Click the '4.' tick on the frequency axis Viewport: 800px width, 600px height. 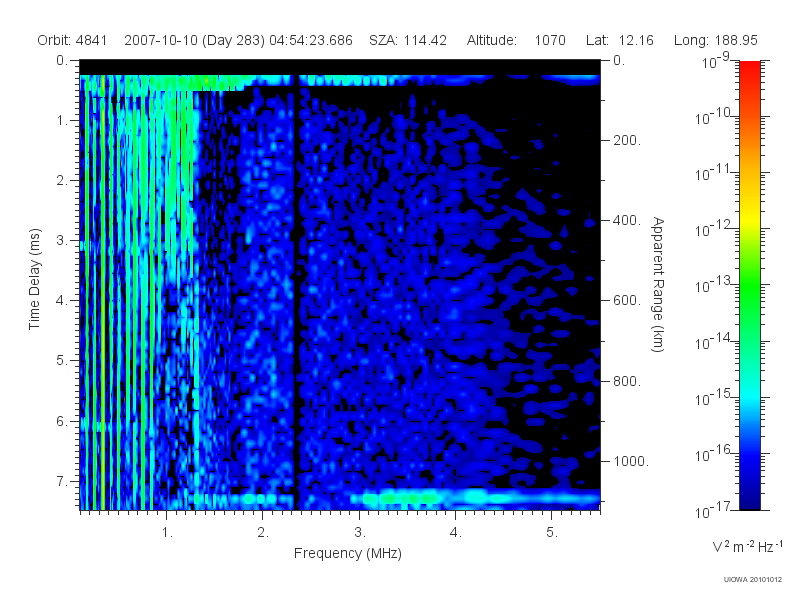(x=456, y=533)
